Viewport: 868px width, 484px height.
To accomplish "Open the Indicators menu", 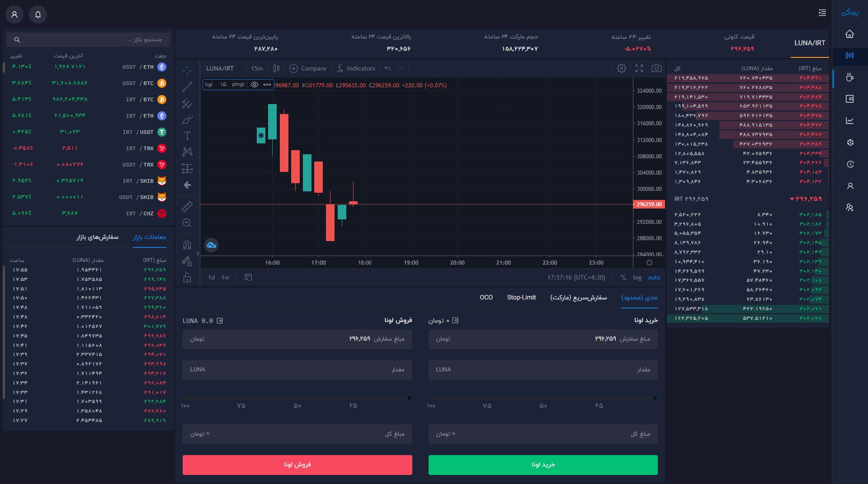I will (x=356, y=68).
